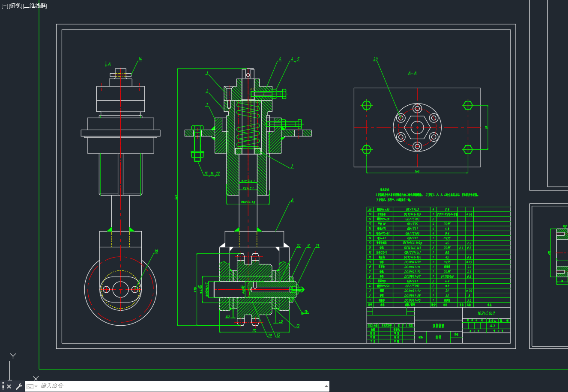Select the spring in the section view

click(x=248, y=125)
